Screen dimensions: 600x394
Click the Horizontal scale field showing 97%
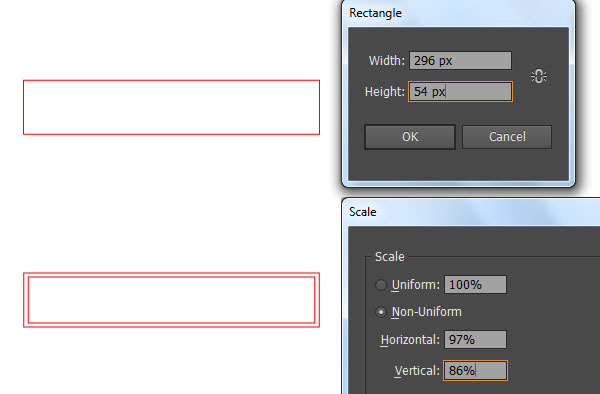pyautogui.click(x=475, y=340)
